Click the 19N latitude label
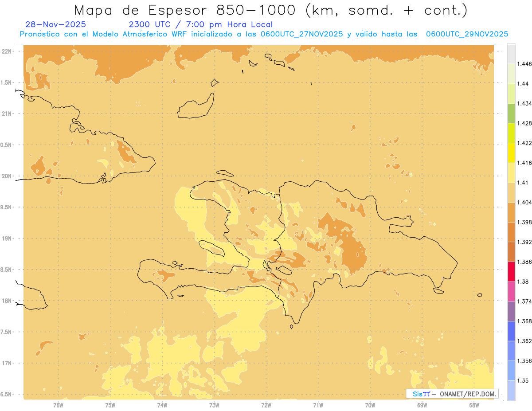532x411 pixels. 6,238
